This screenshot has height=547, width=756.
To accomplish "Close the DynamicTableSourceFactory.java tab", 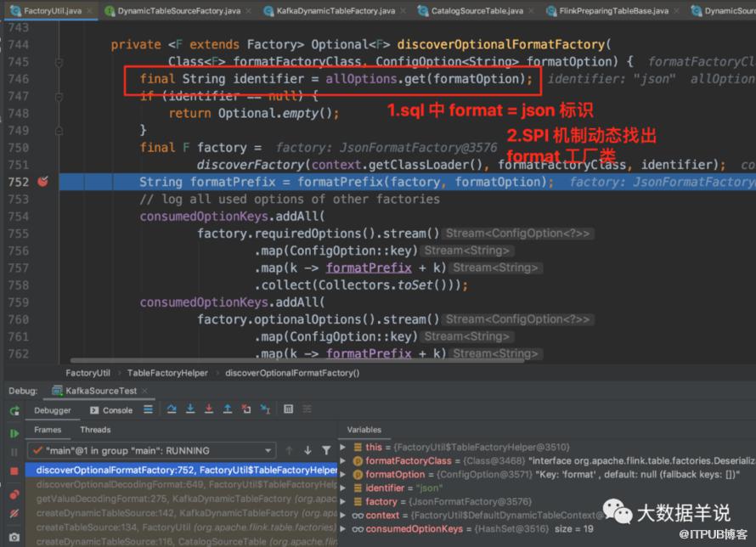I will (248, 10).
